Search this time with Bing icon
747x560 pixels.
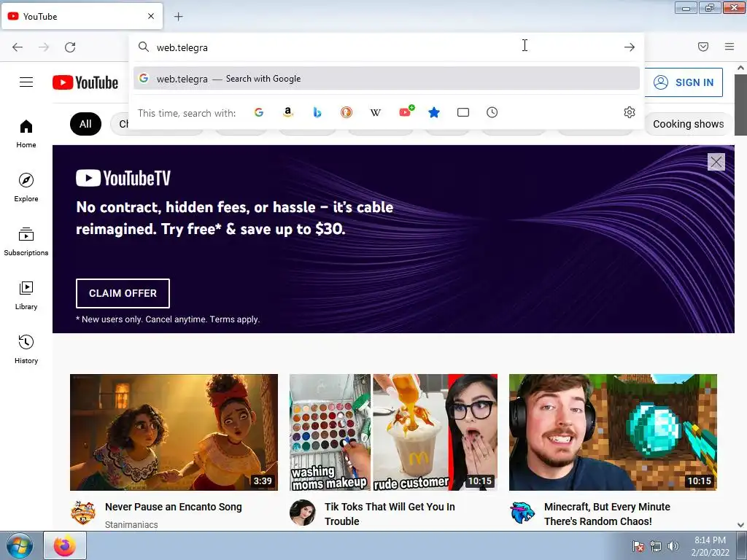[x=317, y=112]
